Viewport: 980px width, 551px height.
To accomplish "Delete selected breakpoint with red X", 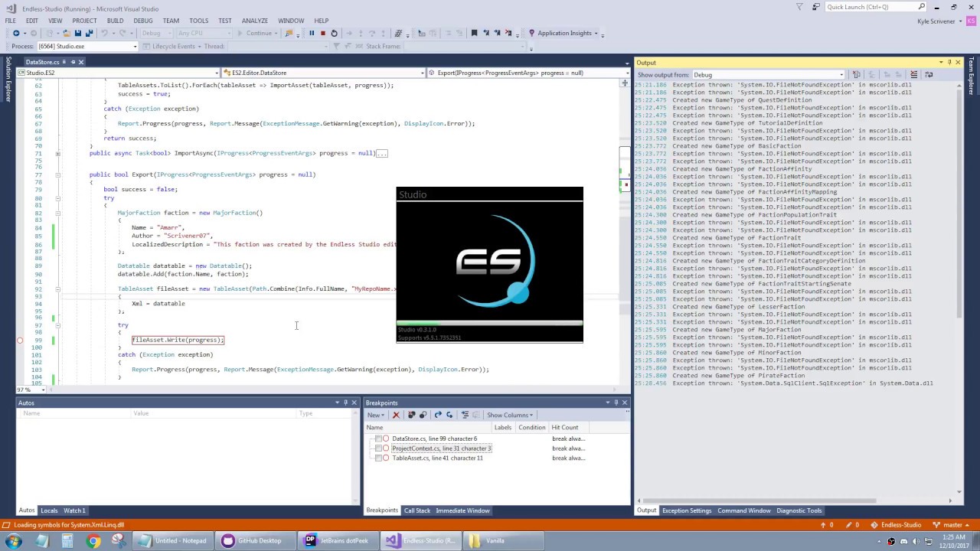I will pos(396,415).
